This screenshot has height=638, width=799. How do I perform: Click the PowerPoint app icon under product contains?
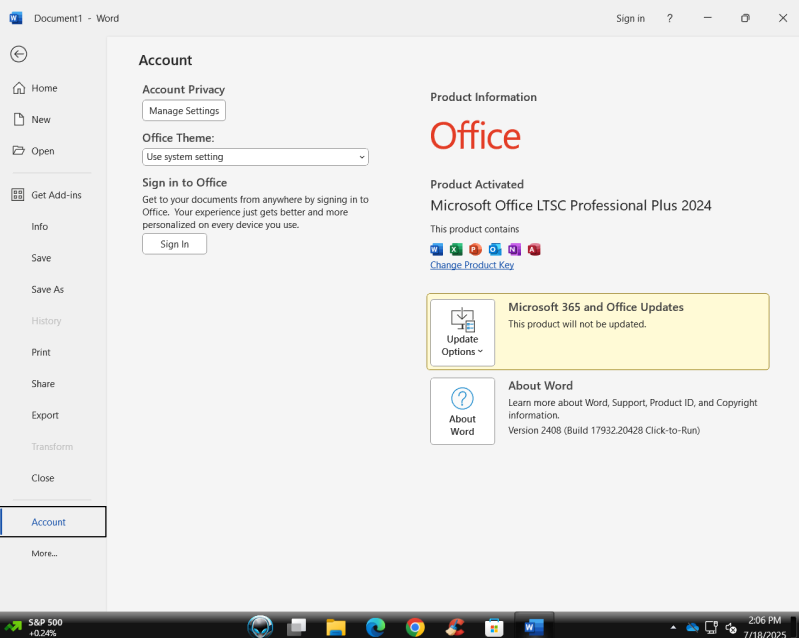click(475, 249)
